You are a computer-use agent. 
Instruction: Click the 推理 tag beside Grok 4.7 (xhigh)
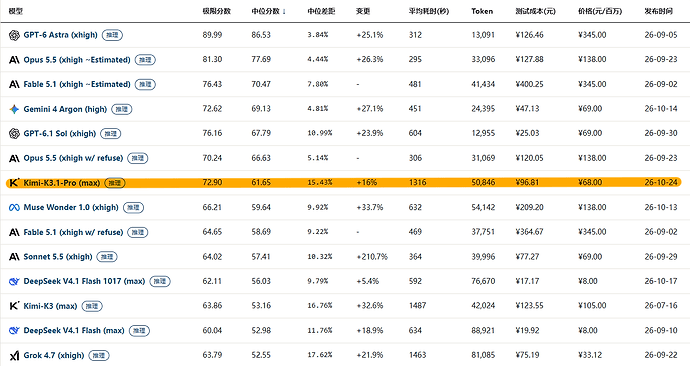pos(99,355)
